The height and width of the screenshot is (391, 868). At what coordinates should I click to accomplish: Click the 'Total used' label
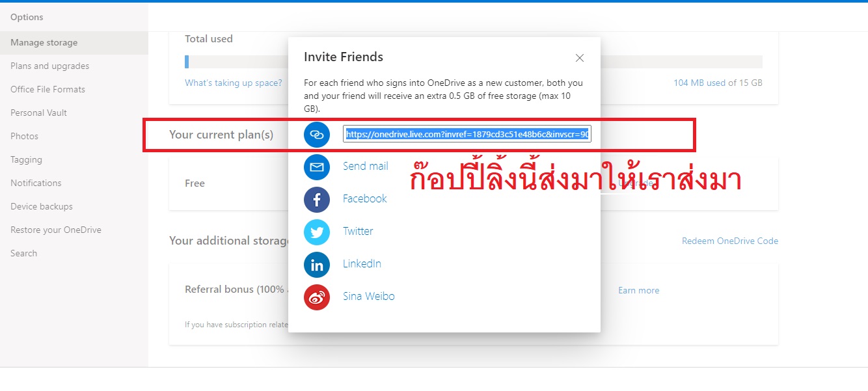click(209, 39)
